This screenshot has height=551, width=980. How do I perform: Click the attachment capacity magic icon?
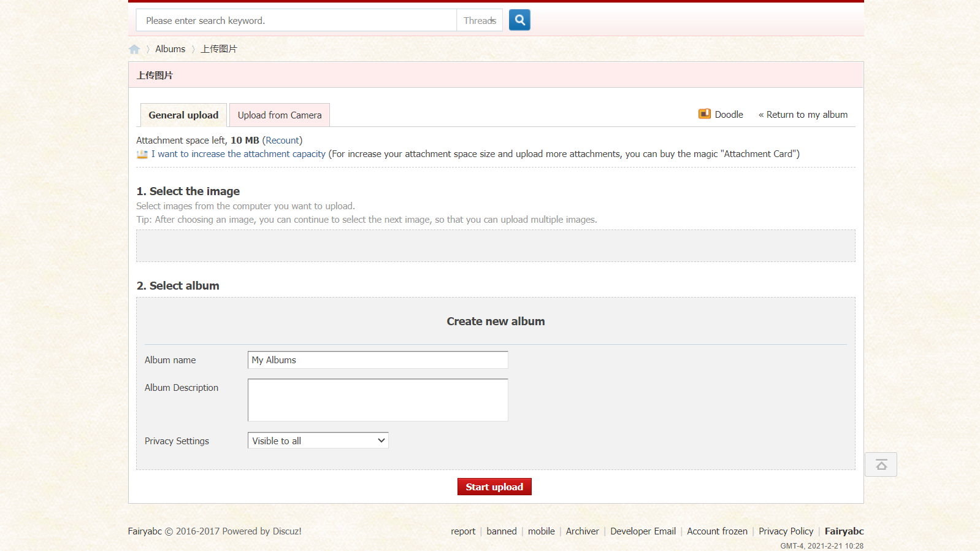[x=142, y=154]
